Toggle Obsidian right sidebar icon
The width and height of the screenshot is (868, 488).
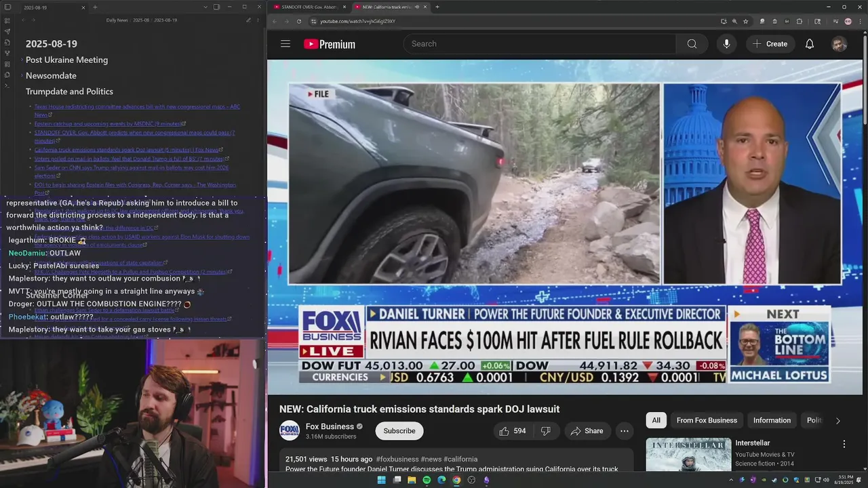coord(216,7)
